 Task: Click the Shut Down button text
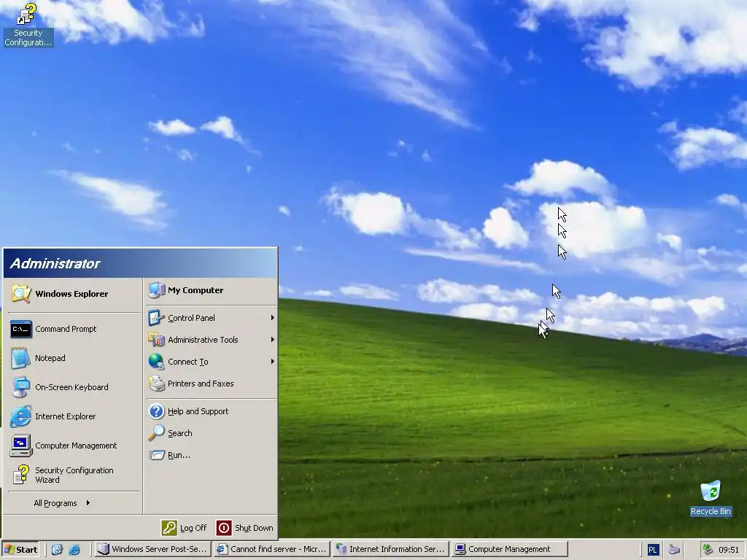(254, 528)
